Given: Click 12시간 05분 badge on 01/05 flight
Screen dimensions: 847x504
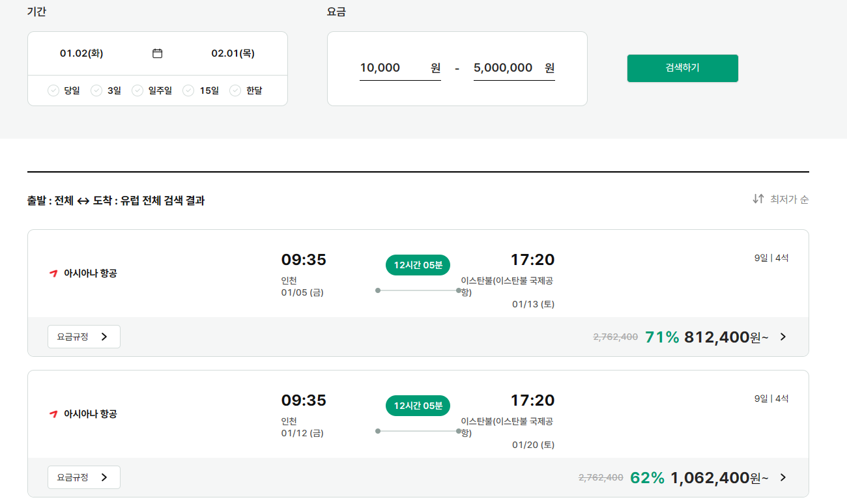Looking at the screenshot, I should tap(418, 265).
